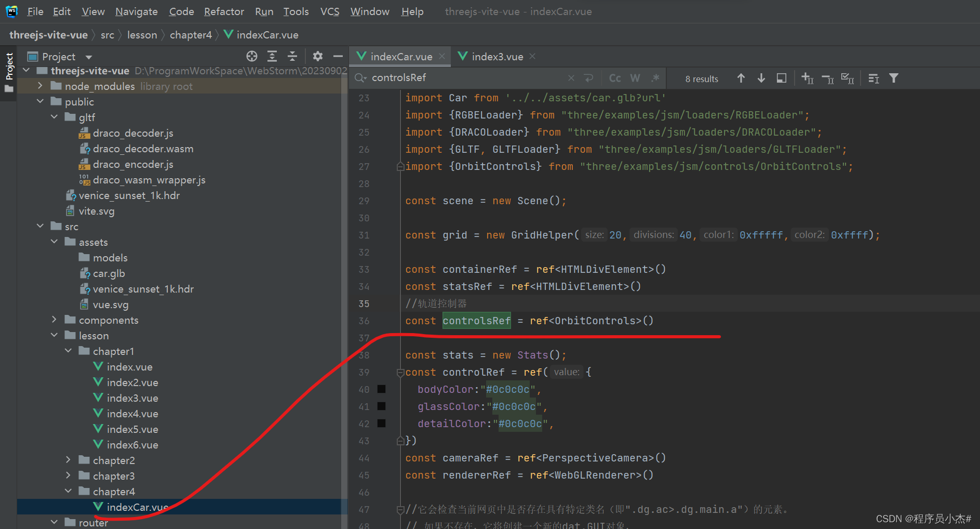
Task: Click the color gutter swatch for glassColor
Action: (381, 406)
